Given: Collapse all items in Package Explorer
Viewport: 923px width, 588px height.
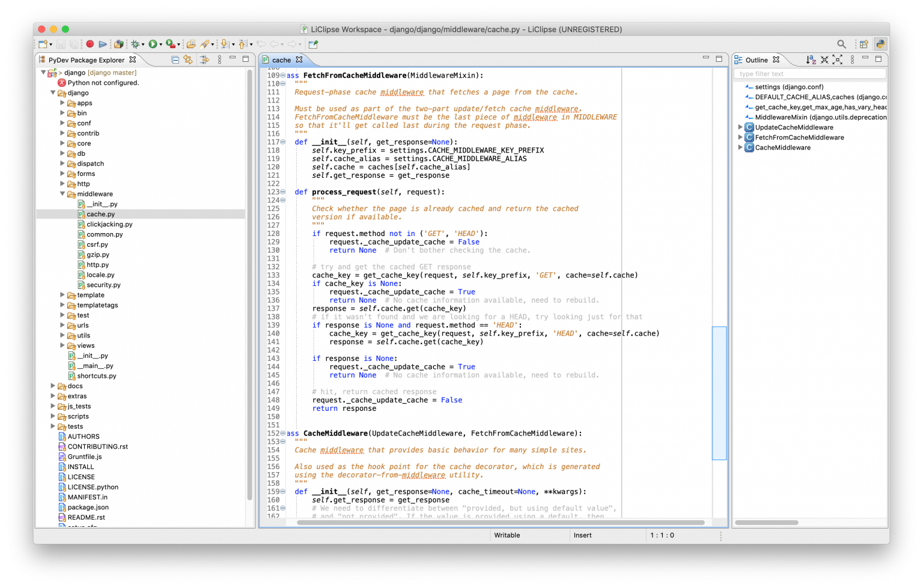Looking at the screenshot, I should 175,59.
